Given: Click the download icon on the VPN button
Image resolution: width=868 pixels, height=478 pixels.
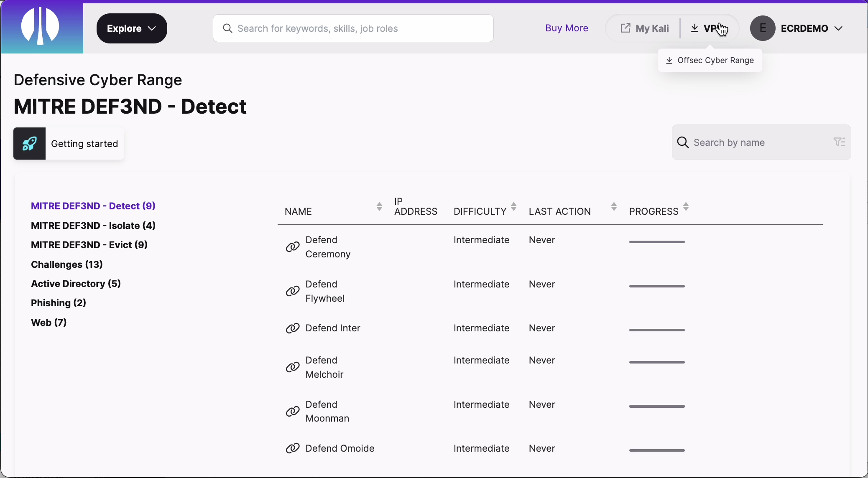Looking at the screenshot, I should tap(694, 28).
